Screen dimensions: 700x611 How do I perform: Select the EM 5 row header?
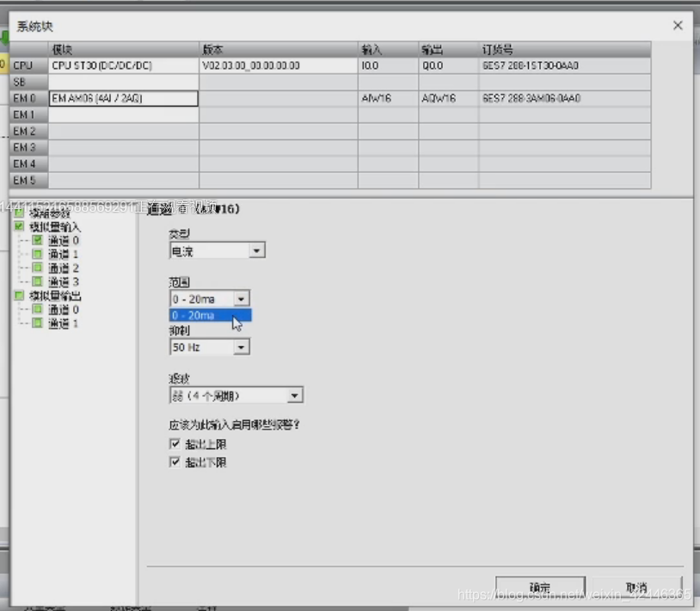(x=29, y=181)
